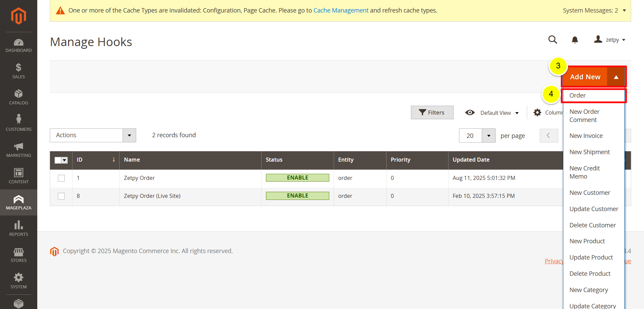The image size is (644, 309).
Task: Click the Filters button
Action: (x=432, y=112)
